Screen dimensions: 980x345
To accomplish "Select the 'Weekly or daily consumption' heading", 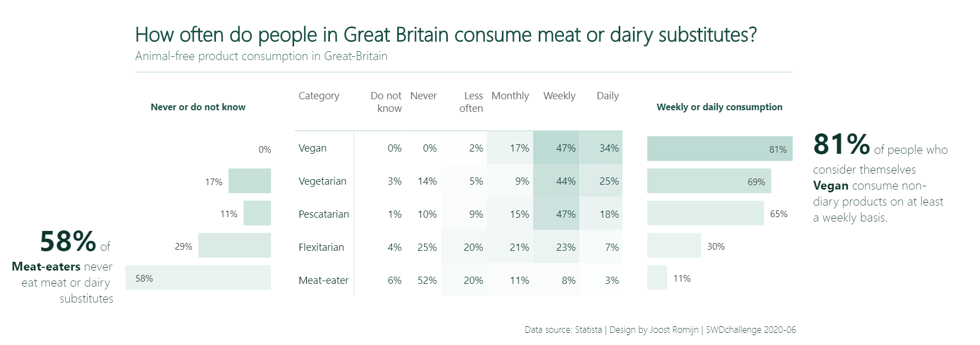I will click(719, 107).
